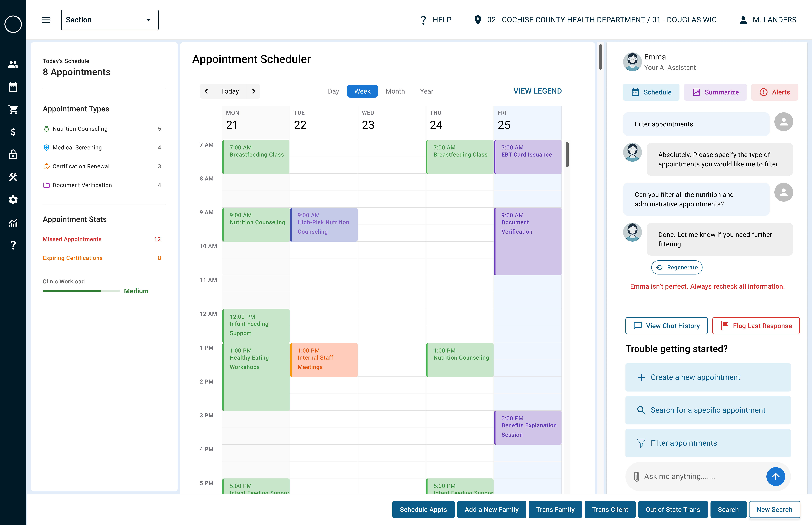Click the calendar icon in sidebar
Viewport: 812px width, 525px height.
tap(13, 87)
